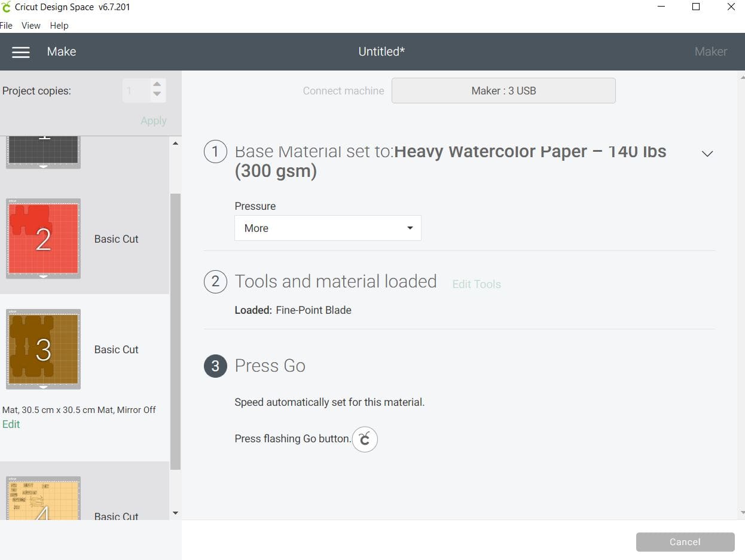Click the Heavy Watercolor Paper material heading
Viewport: 745px width, 560px height.
450,161
